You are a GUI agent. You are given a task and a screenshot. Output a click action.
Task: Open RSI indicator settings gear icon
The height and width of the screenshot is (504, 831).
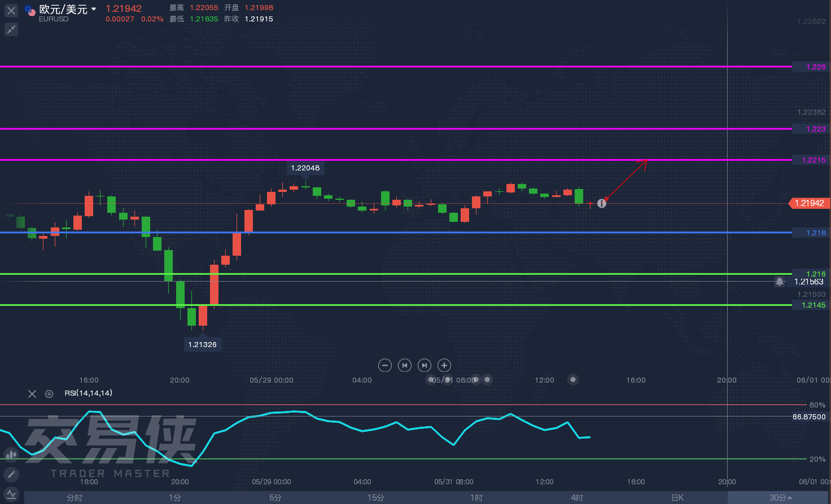(x=49, y=394)
